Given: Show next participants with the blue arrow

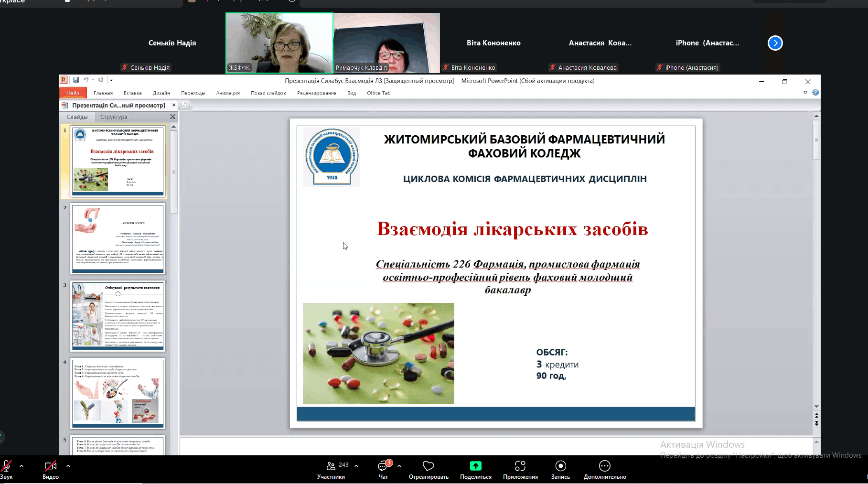Looking at the screenshot, I should (x=775, y=43).
